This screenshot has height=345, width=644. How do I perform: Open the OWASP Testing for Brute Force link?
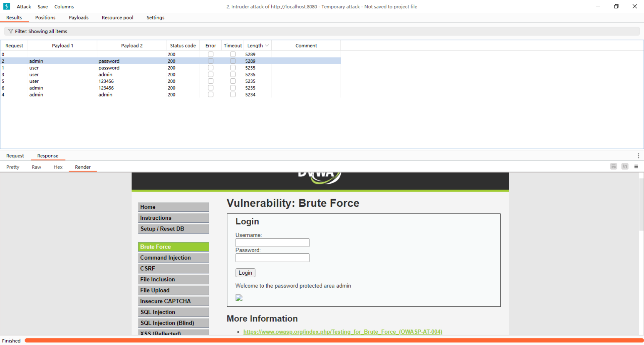342,332
